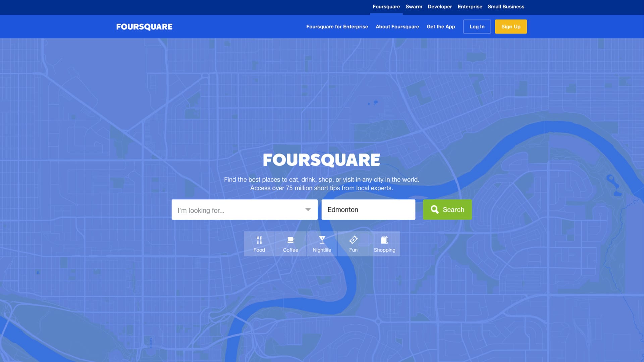Click the Edmonton location input field

(368, 209)
